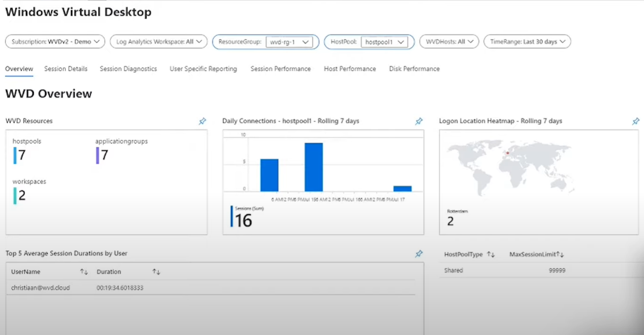Pin the WVD Resources tile
The image size is (644, 335).
[202, 121]
